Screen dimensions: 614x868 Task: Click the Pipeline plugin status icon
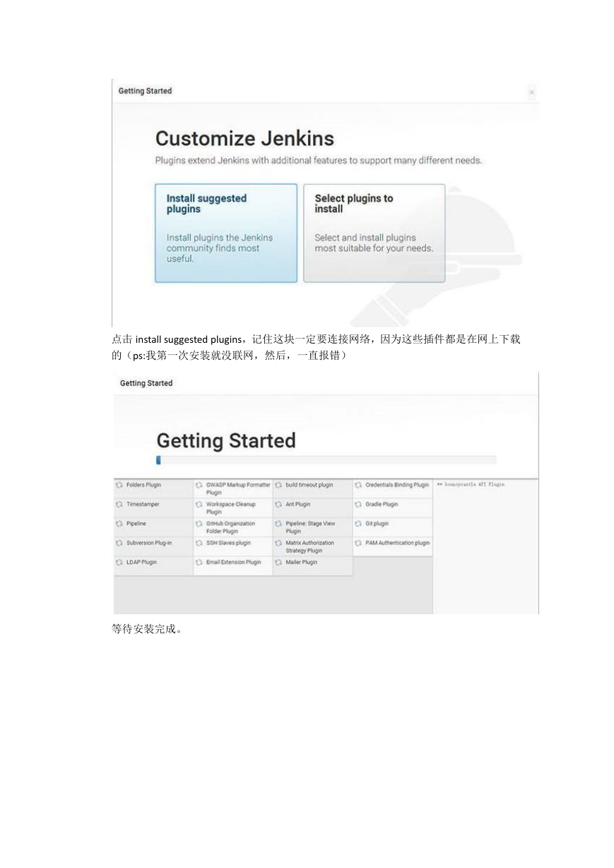pyautogui.click(x=119, y=524)
